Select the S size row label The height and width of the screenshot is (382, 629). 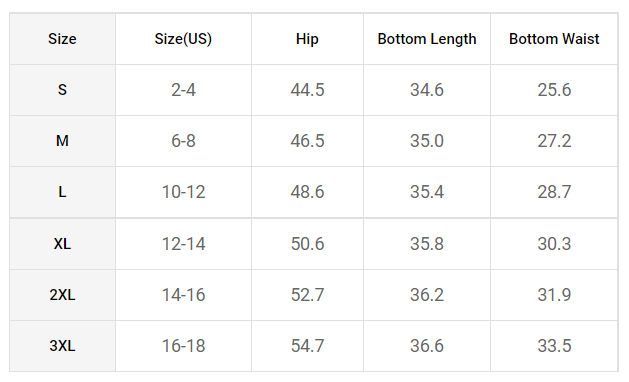click(62, 90)
